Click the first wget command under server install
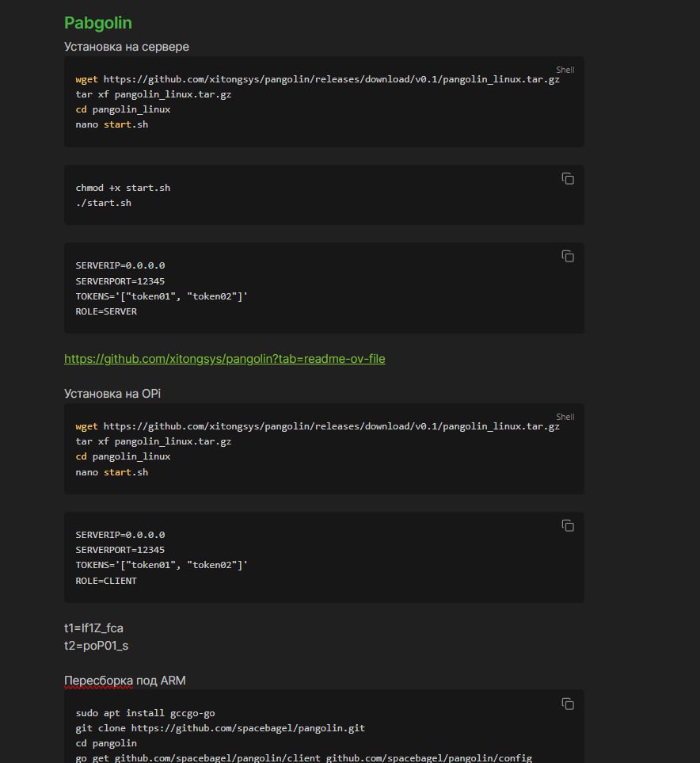The image size is (700, 763). click(x=318, y=79)
